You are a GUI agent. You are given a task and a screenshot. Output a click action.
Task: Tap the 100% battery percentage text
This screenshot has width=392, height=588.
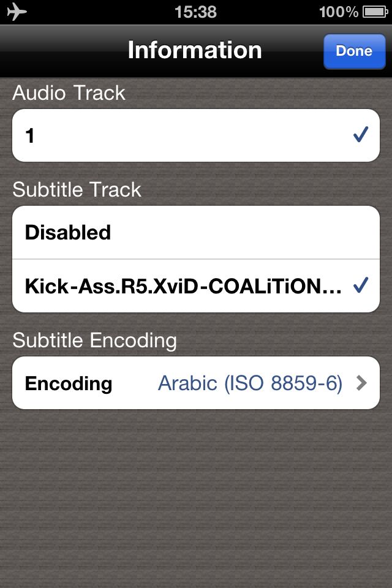[339, 12]
